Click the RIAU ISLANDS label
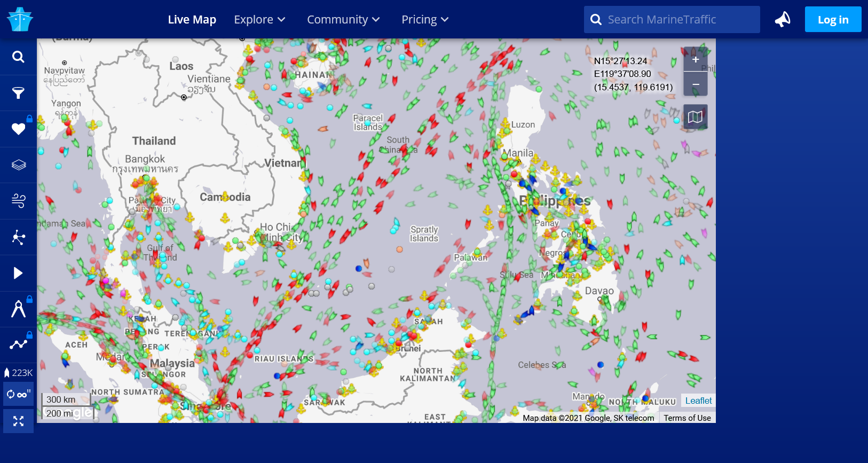The width and height of the screenshot is (868, 463). 284,359
